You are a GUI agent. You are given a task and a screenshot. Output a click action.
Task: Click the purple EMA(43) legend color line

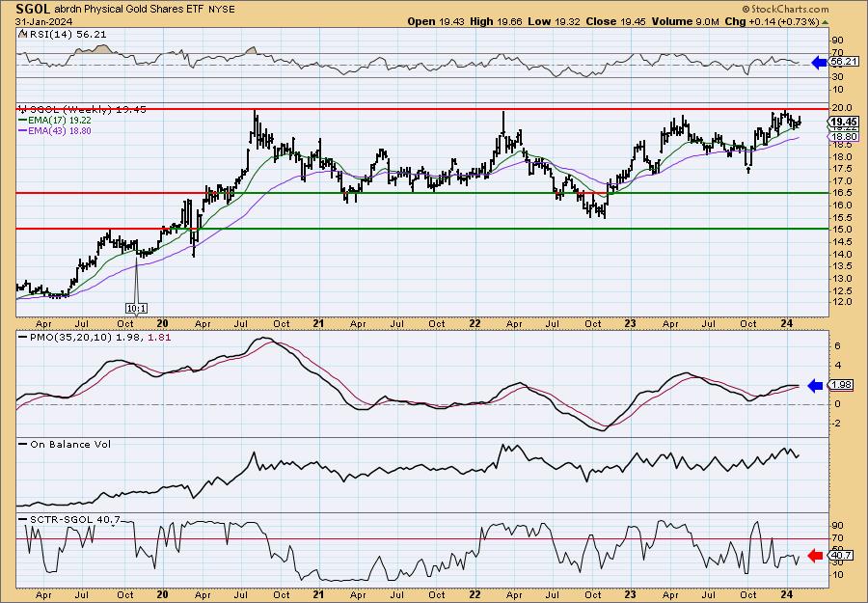click(x=23, y=131)
